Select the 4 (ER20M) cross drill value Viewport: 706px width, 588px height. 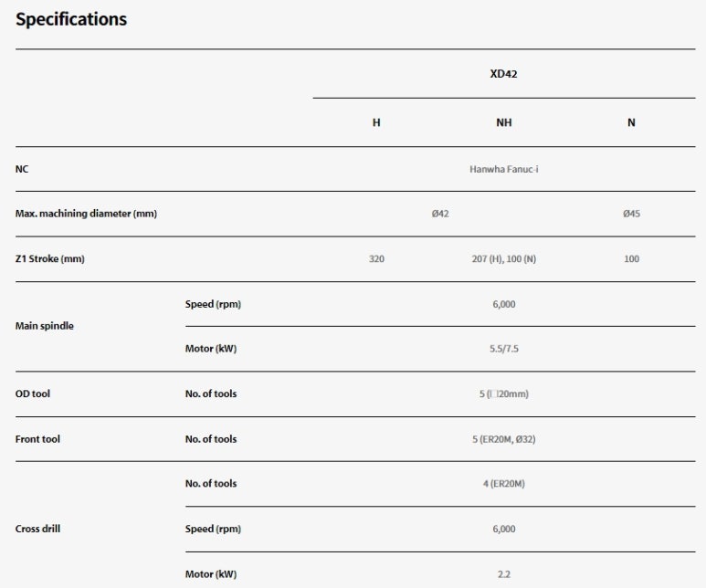click(503, 484)
